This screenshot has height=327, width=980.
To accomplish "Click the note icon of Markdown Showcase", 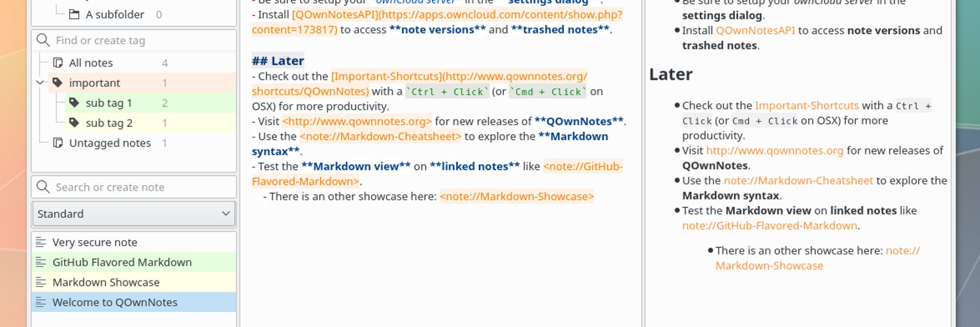I will tap(41, 283).
